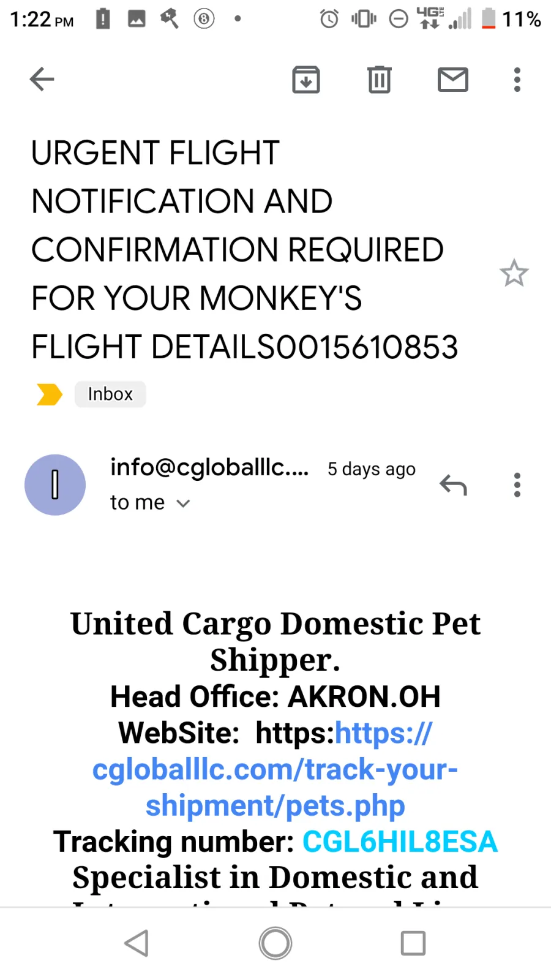Delete the email with trash icon
Image resolution: width=551 pixels, height=980 pixels.
(380, 79)
